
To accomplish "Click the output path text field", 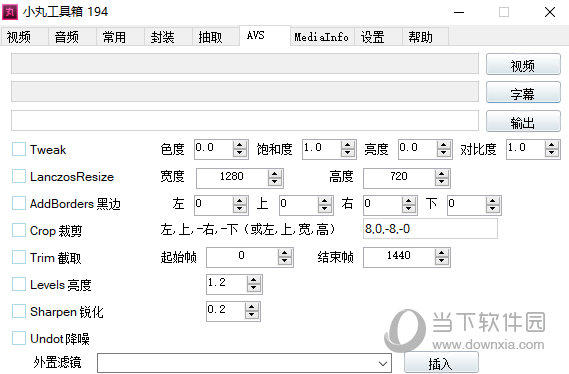I will [x=245, y=120].
